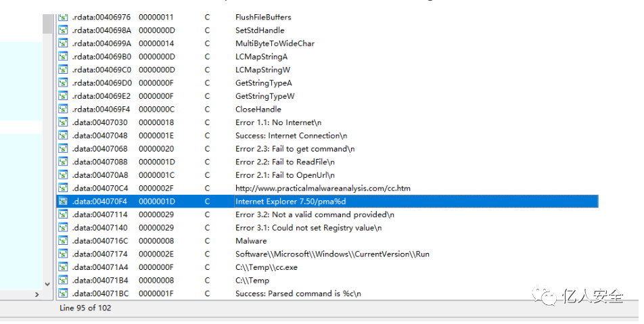Click the left panel's horizontal scroll right arrow

37,294
